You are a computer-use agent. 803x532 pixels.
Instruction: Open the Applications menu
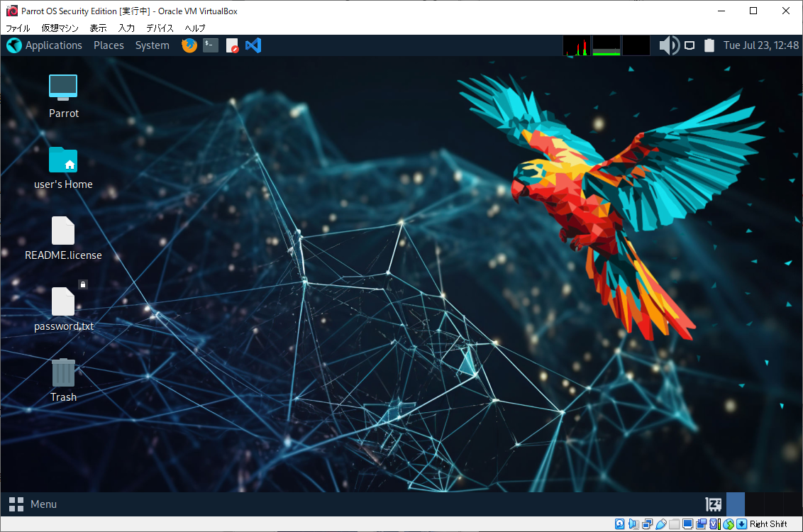click(54, 45)
